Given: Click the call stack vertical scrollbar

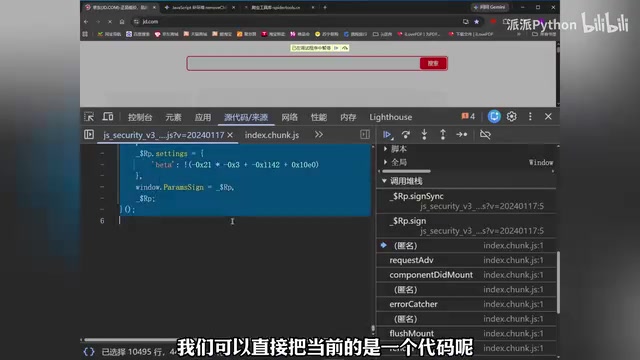Looking at the screenshot, I should pos(558,282).
